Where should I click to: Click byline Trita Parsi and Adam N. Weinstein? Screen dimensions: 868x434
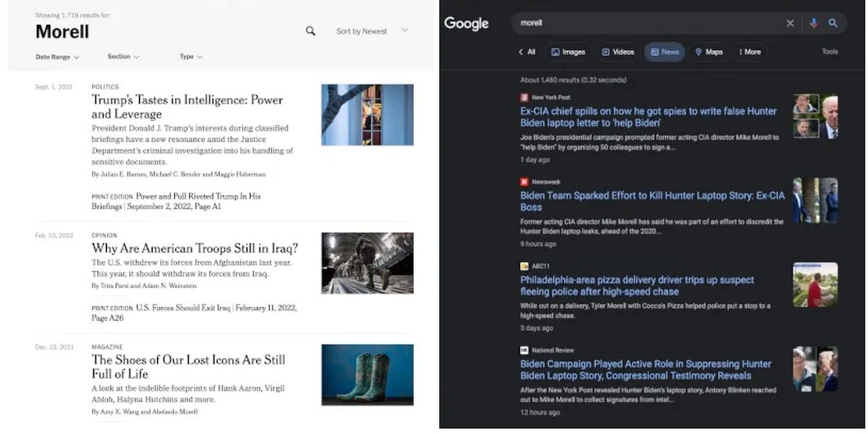[x=145, y=286]
